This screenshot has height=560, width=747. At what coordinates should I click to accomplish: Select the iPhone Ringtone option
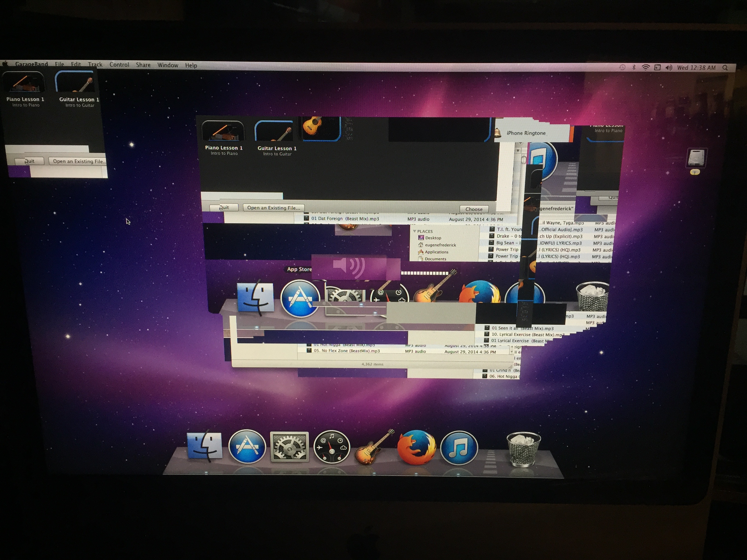[x=526, y=133]
